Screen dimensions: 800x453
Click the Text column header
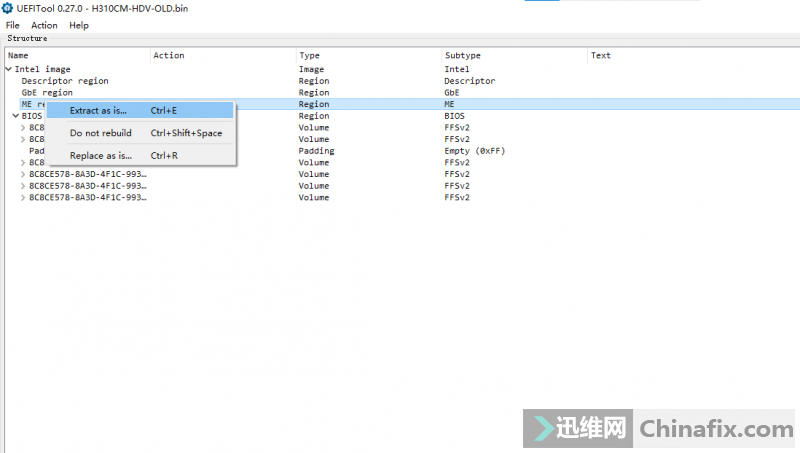tap(694, 55)
